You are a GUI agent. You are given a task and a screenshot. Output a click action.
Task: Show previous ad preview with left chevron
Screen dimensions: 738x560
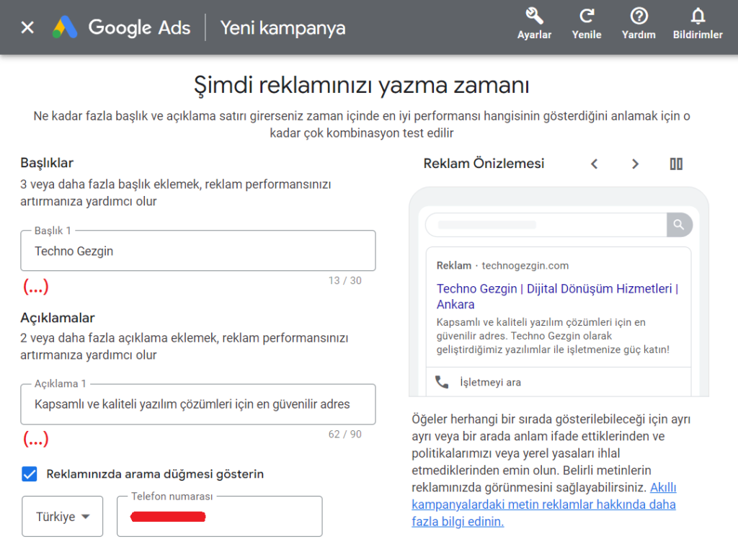(595, 164)
